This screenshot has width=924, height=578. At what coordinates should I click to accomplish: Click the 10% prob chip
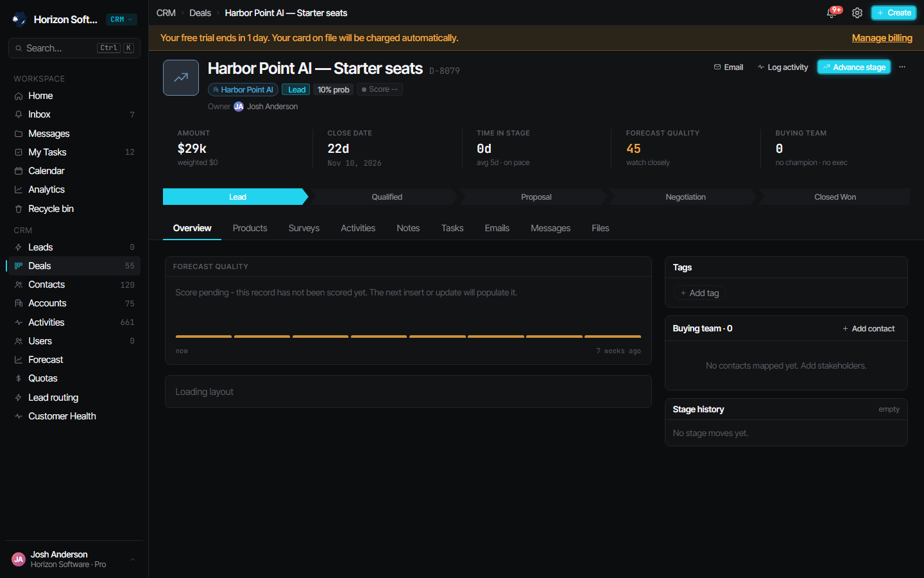334,89
